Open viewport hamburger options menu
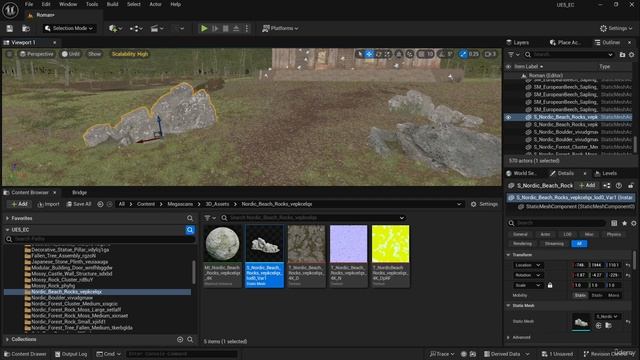Image resolution: width=640 pixels, height=360 pixels. [x=9, y=54]
